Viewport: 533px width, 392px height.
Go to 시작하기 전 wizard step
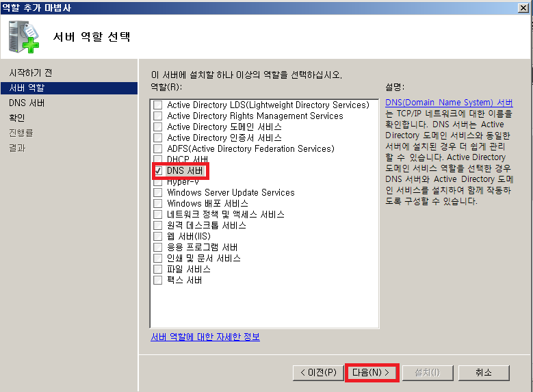(x=31, y=73)
